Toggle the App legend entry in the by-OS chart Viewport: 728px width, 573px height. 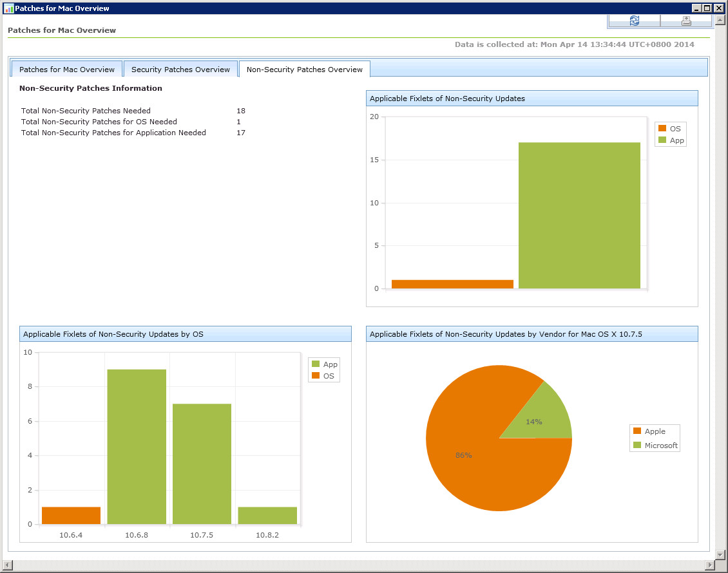click(x=325, y=364)
